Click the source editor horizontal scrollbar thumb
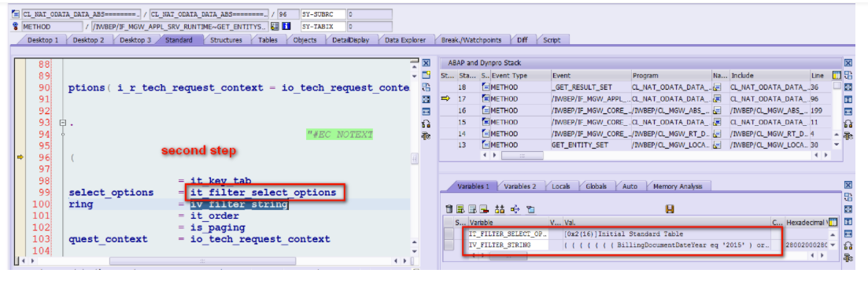 pyautogui.click(x=202, y=261)
